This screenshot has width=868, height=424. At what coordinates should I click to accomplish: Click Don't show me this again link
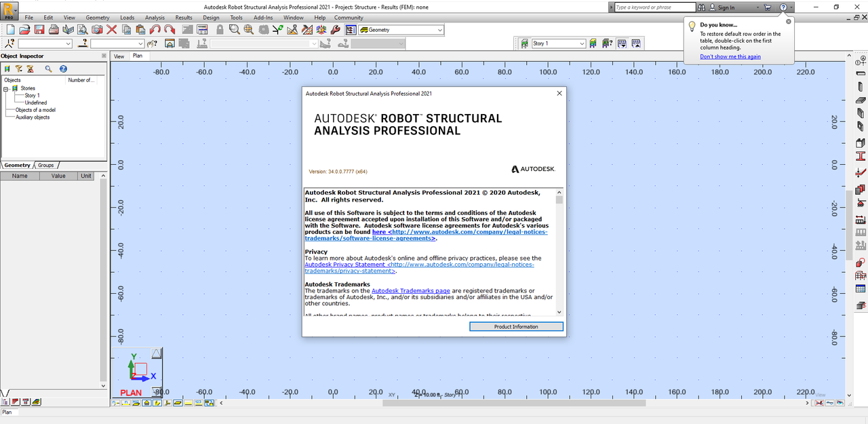pos(730,57)
